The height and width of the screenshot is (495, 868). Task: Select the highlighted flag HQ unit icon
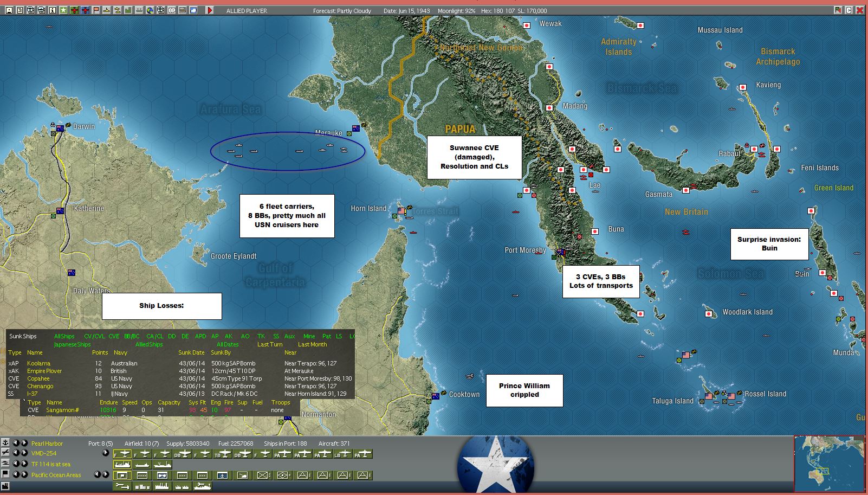[x=122, y=475]
